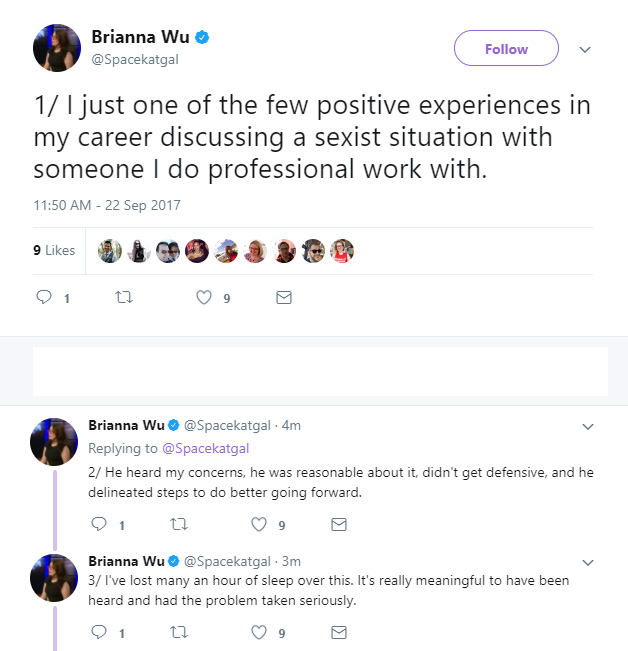Open the last liker's avatar in red shirt

342,251
